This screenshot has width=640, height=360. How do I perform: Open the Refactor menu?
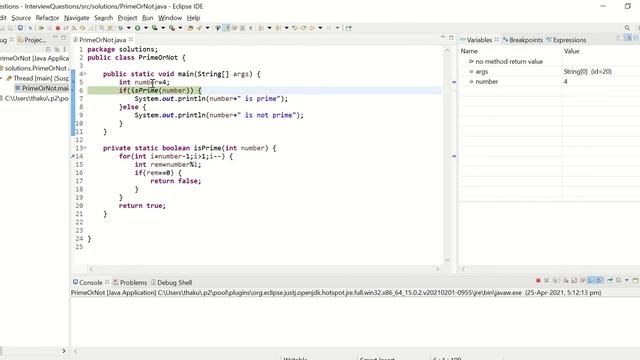coord(47,18)
